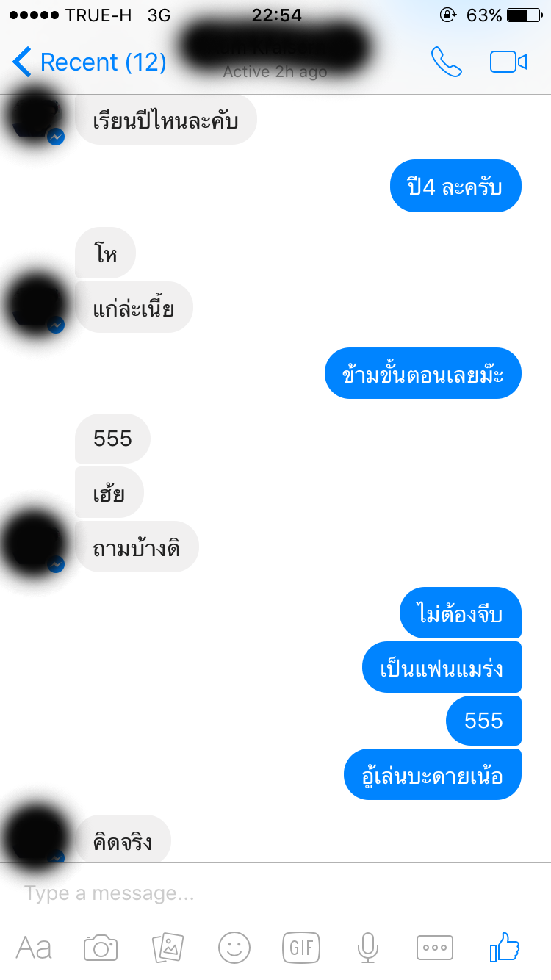Tap the battery indicator in status bar

524,15
